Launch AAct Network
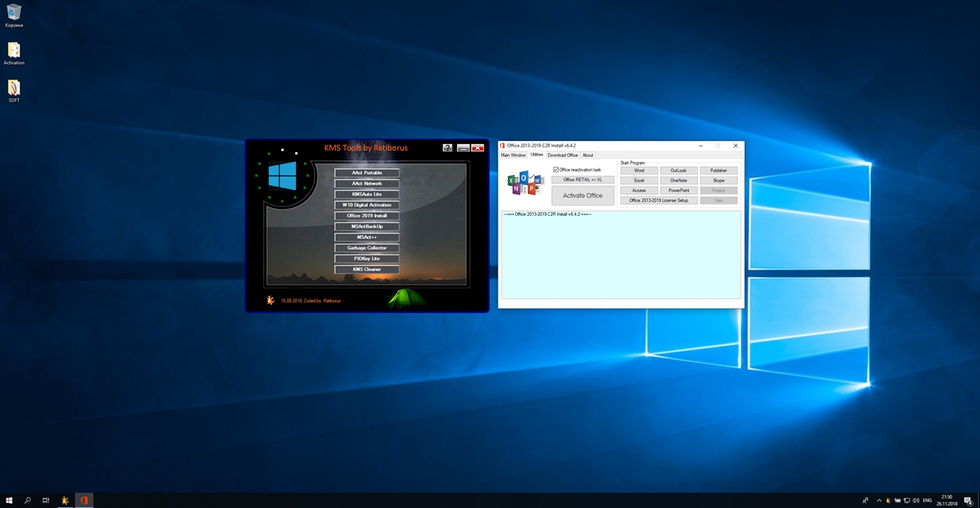Image resolution: width=980 pixels, height=508 pixels. click(367, 184)
